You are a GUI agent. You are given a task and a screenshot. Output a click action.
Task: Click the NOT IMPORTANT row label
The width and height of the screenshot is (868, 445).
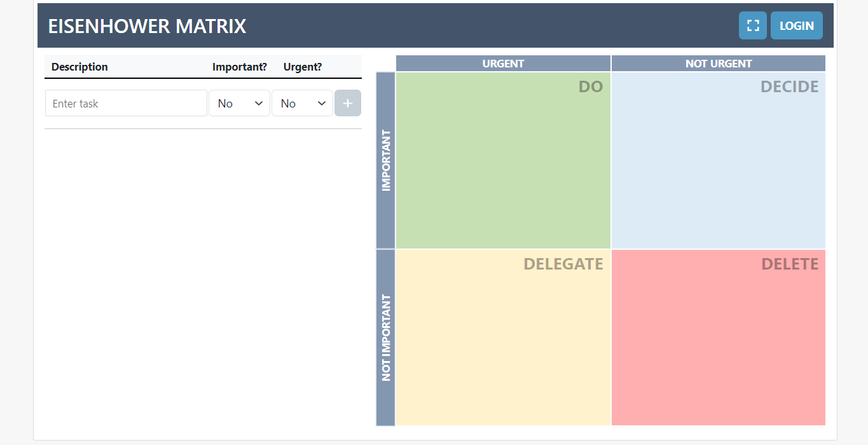coord(385,337)
